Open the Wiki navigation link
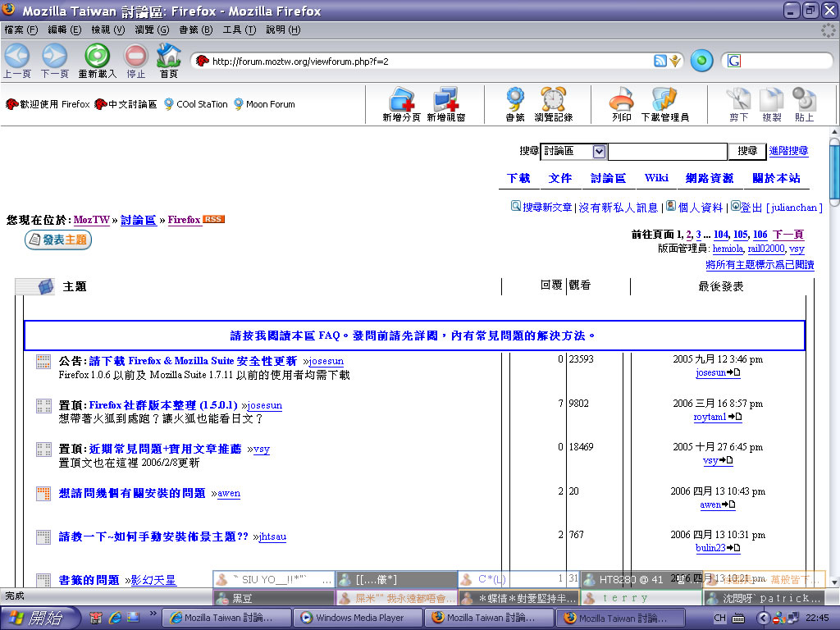Screen dimensions: 840x630 pyautogui.click(x=656, y=178)
